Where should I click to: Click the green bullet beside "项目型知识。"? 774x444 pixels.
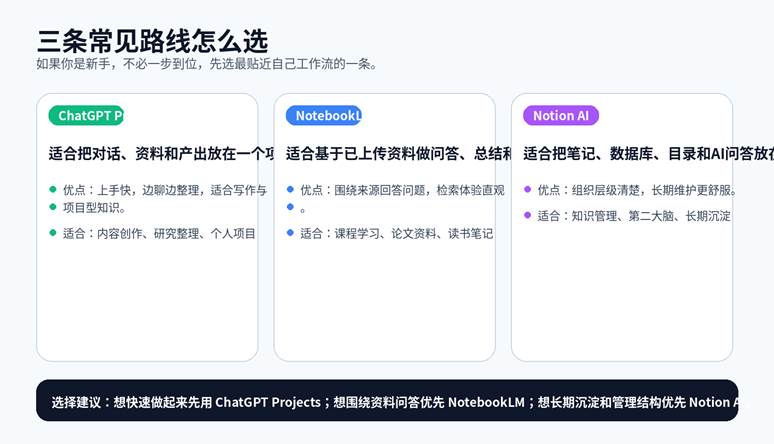[53, 207]
